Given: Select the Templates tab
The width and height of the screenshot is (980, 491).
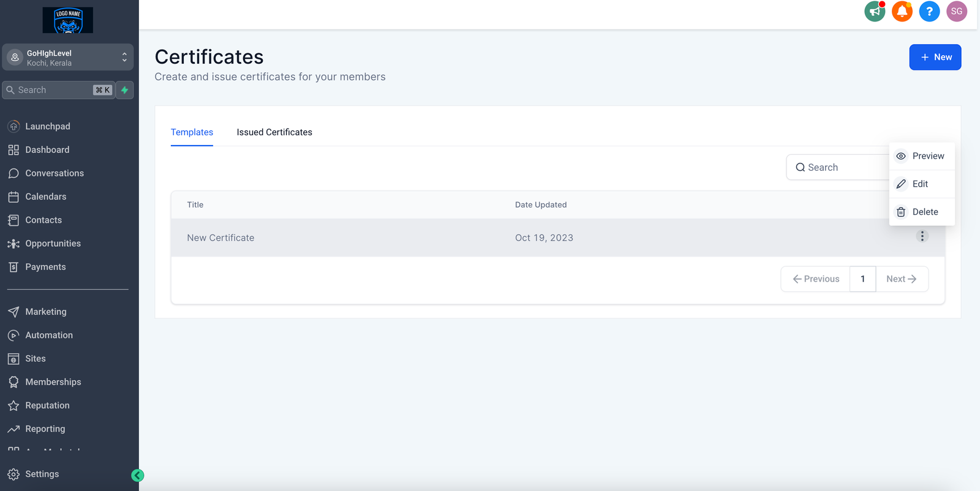Looking at the screenshot, I should click(192, 132).
